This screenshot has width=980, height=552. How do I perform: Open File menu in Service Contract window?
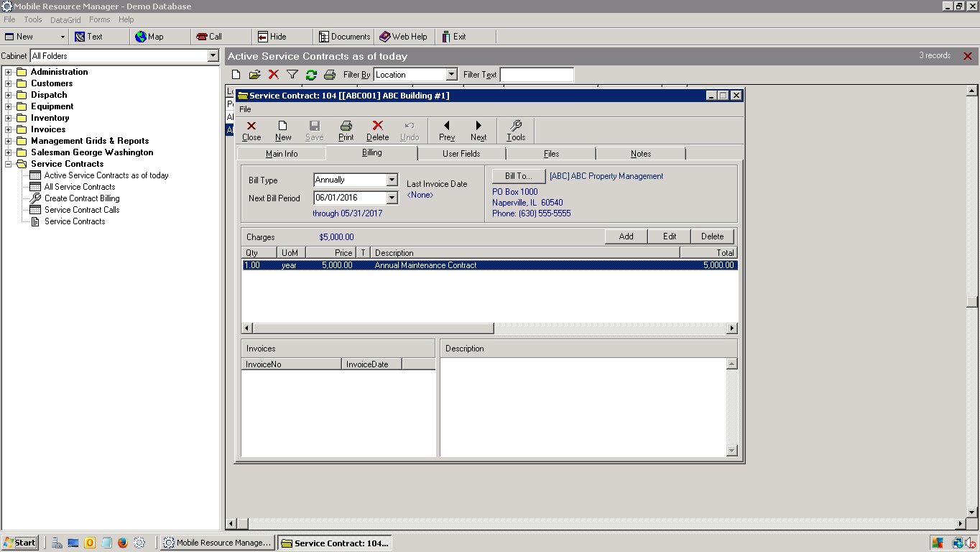tap(245, 109)
